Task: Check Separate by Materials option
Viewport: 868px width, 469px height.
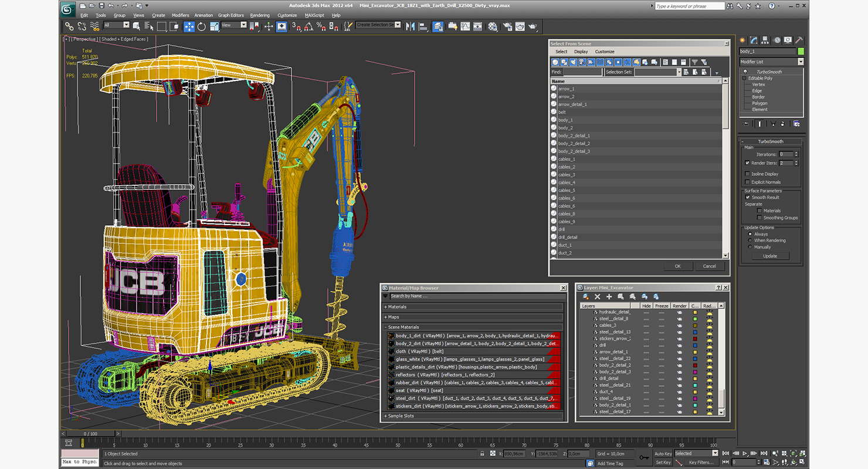Action: coord(759,210)
